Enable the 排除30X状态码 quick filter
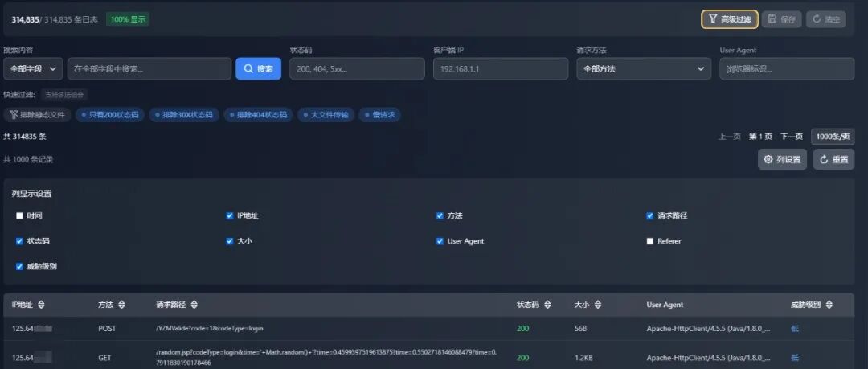Screen dimensions: 868x369 tap(184, 115)
